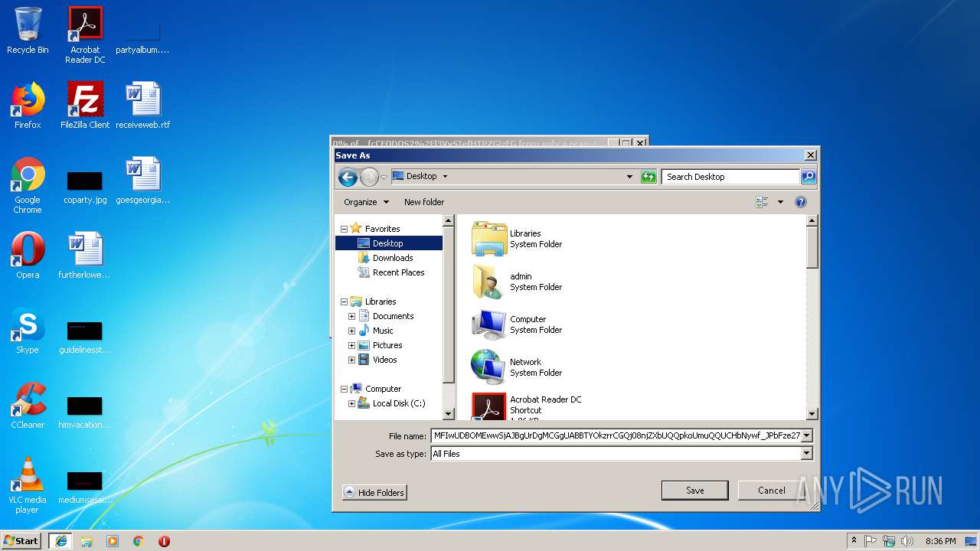Viewport: 980px width, 551px height.
Task: Open Windows Media Player taskbar icon
Action: coord(113,541)
